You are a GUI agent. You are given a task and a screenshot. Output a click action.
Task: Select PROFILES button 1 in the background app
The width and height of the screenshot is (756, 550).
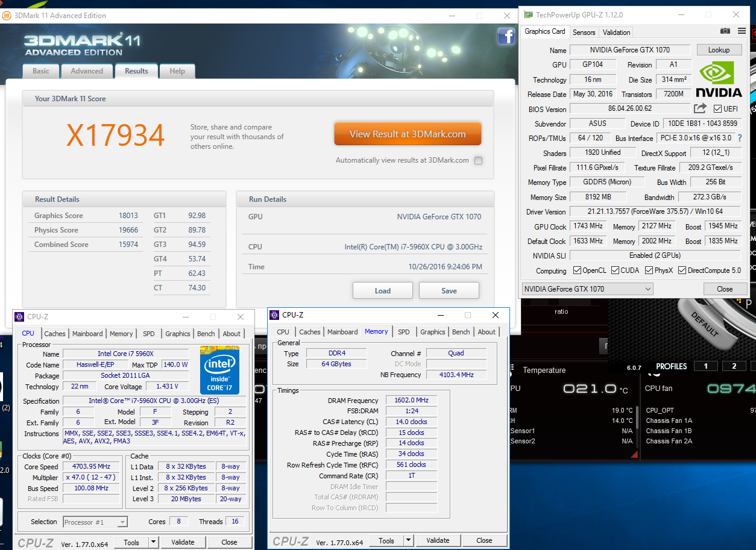coord(706,366)
